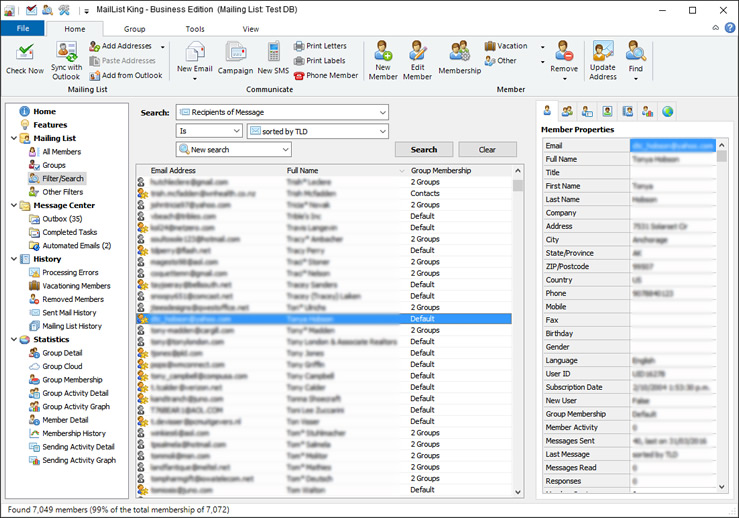
Task: Click the Vacation ribbon button
Action: (x=506, y=46)
